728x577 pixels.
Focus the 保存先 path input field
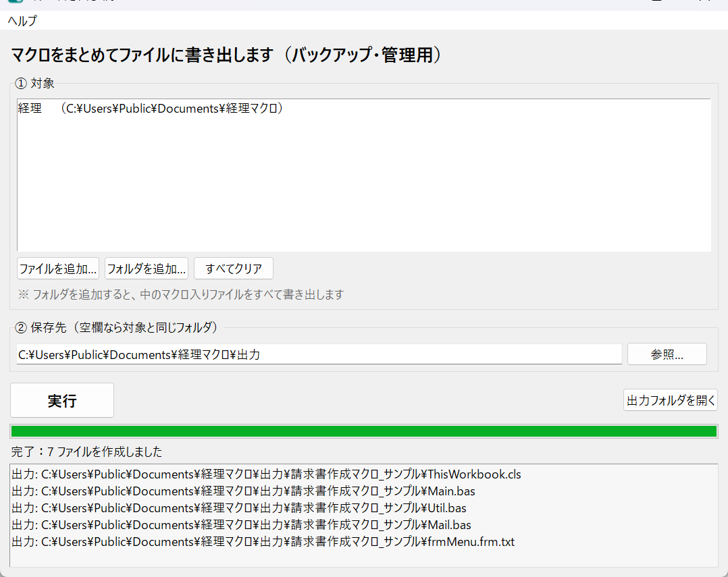coord(319,354)
